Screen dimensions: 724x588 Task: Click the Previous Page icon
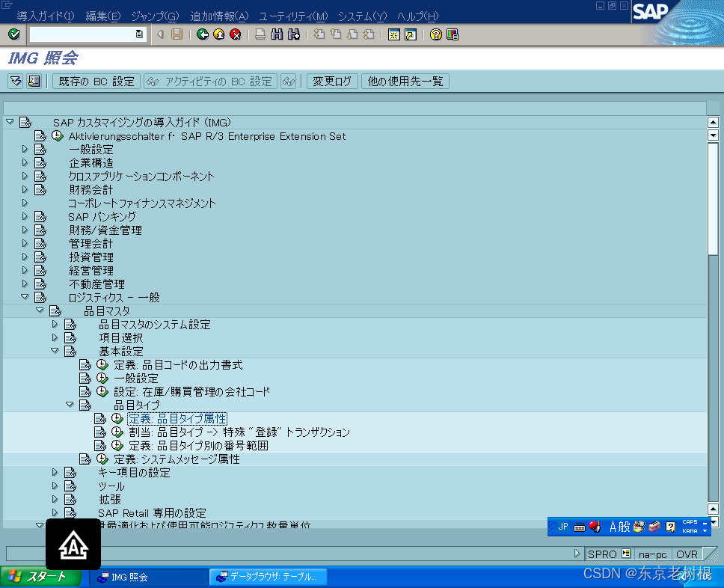click(336, 34)
